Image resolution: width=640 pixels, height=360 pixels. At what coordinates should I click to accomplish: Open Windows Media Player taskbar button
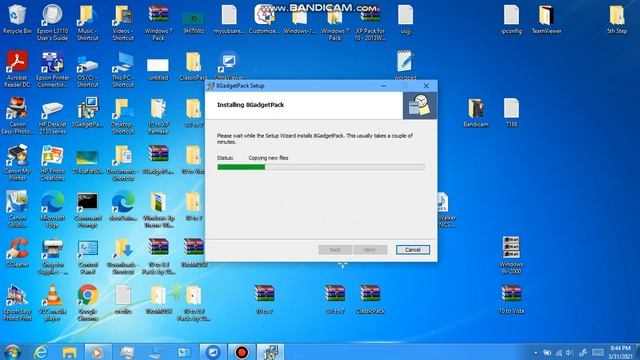coord(98,352)
